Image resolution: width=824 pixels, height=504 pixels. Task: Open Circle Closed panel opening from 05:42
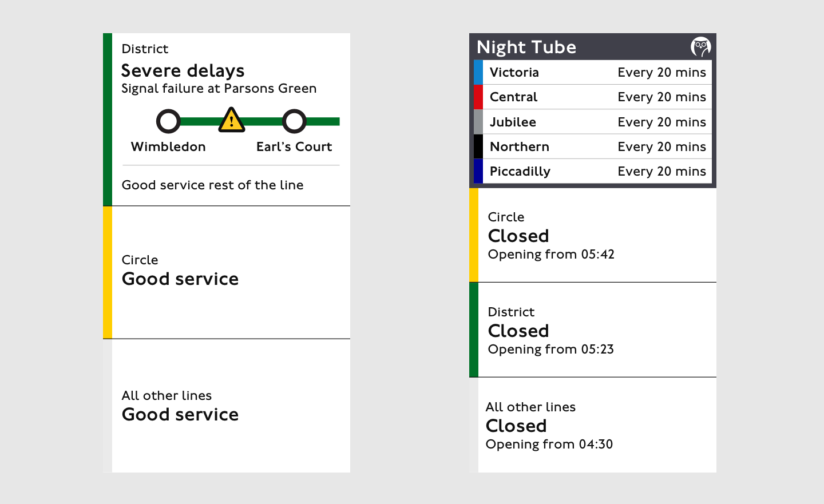(593, 235)
